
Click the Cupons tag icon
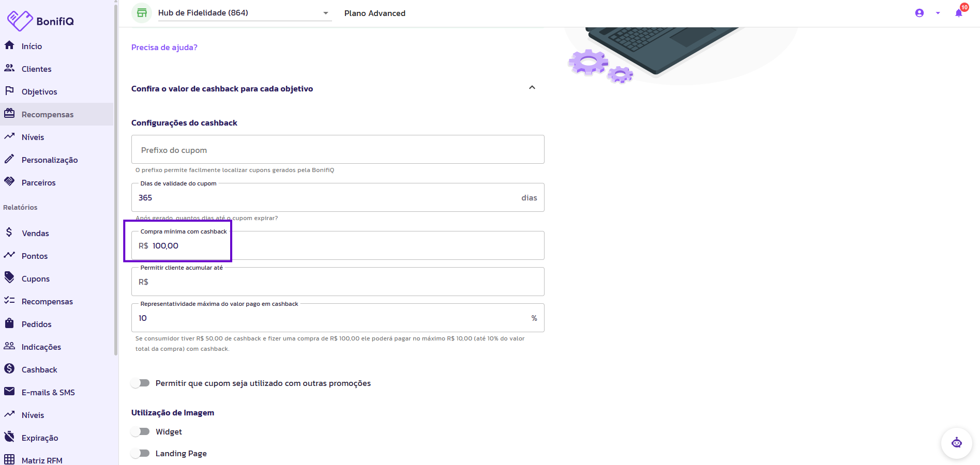coord(9,278)
